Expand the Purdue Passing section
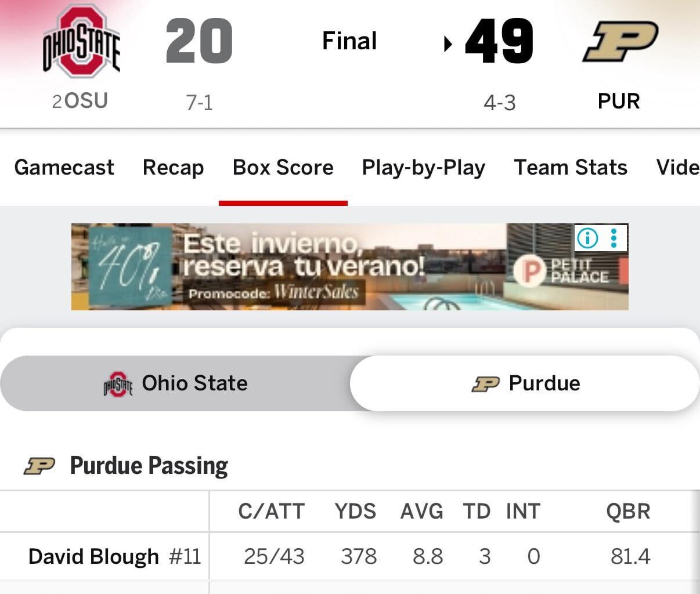 click(x=147, y=465)
